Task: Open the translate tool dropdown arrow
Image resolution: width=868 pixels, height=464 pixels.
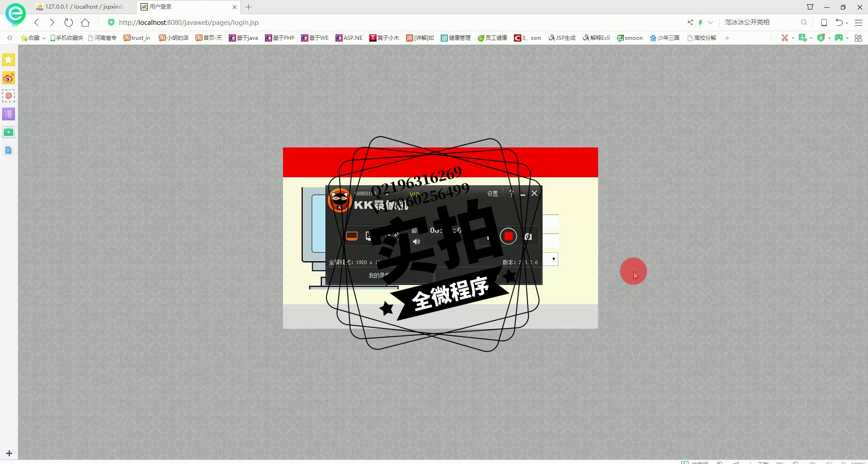Action: 811,38
